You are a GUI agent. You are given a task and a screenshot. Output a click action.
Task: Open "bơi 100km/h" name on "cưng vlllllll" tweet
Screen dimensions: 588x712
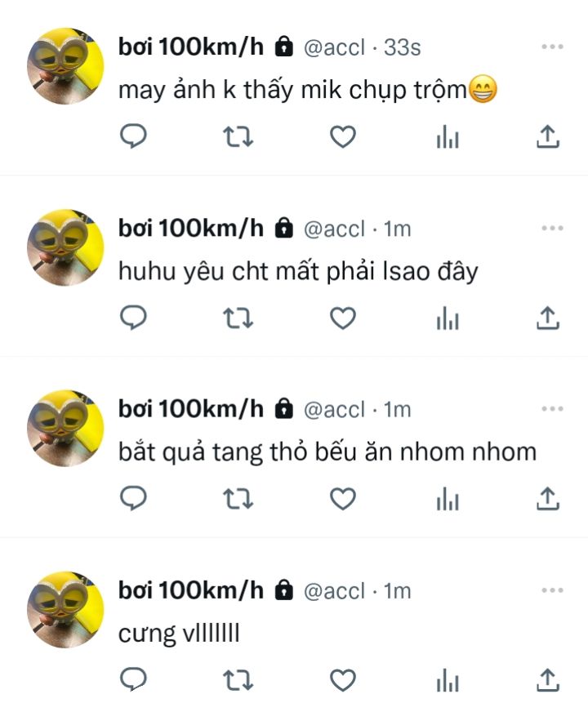191,590
